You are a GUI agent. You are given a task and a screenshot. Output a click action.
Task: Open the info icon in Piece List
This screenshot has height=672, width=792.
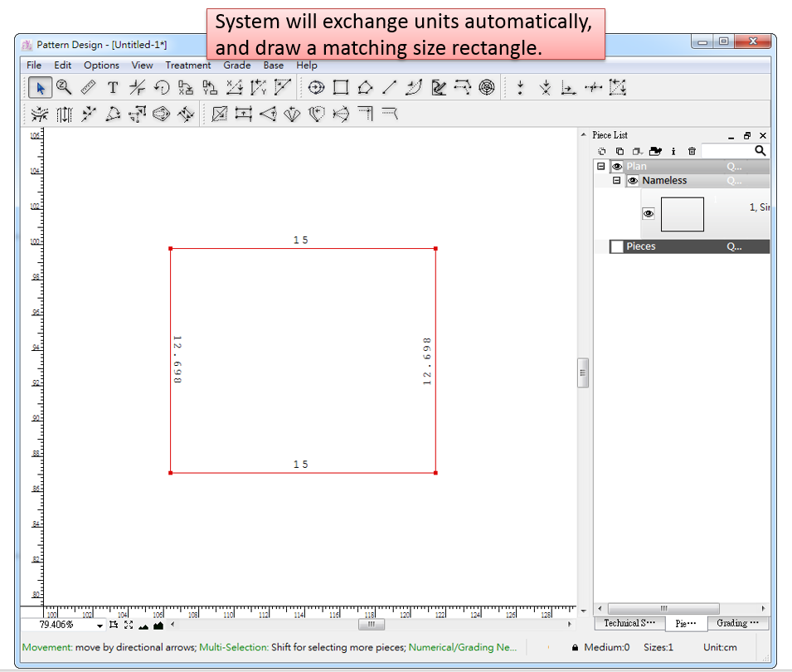[x=673, y=151]
